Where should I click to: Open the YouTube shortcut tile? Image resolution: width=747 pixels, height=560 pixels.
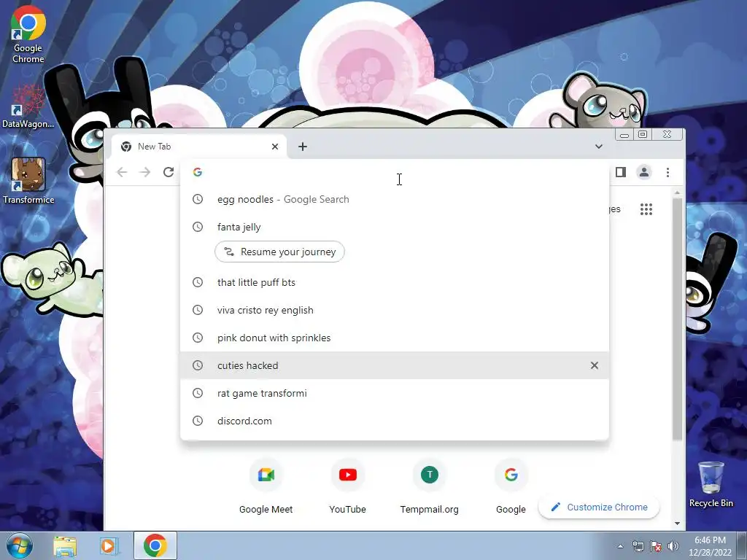point(348,486)
